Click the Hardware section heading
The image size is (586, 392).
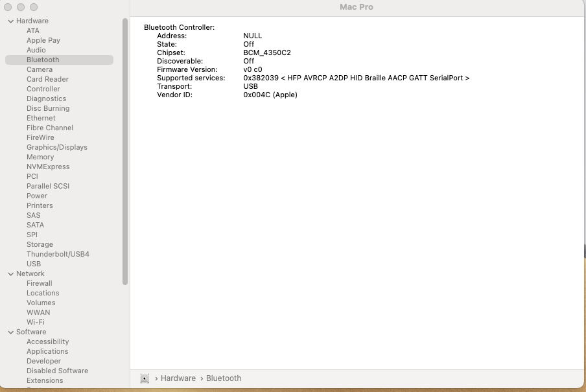[x=32, y=21]
